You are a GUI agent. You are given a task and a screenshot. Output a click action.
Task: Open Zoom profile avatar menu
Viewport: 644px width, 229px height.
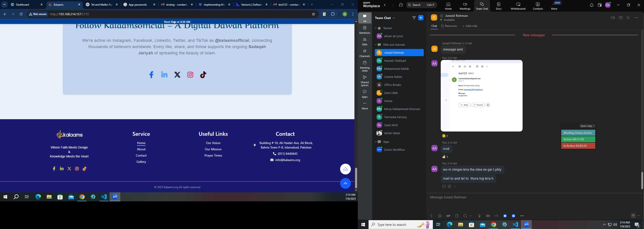tap(608, 5)
